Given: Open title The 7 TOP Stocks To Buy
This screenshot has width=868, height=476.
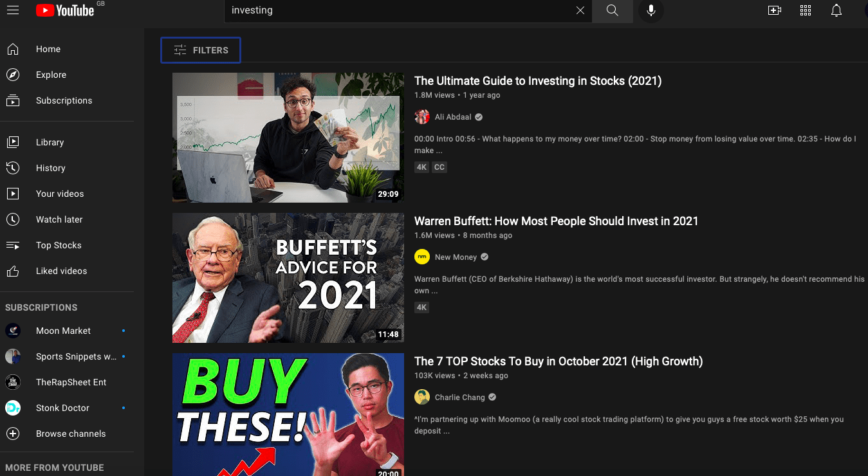Looking at the screenshot, I should click(559, 362).
